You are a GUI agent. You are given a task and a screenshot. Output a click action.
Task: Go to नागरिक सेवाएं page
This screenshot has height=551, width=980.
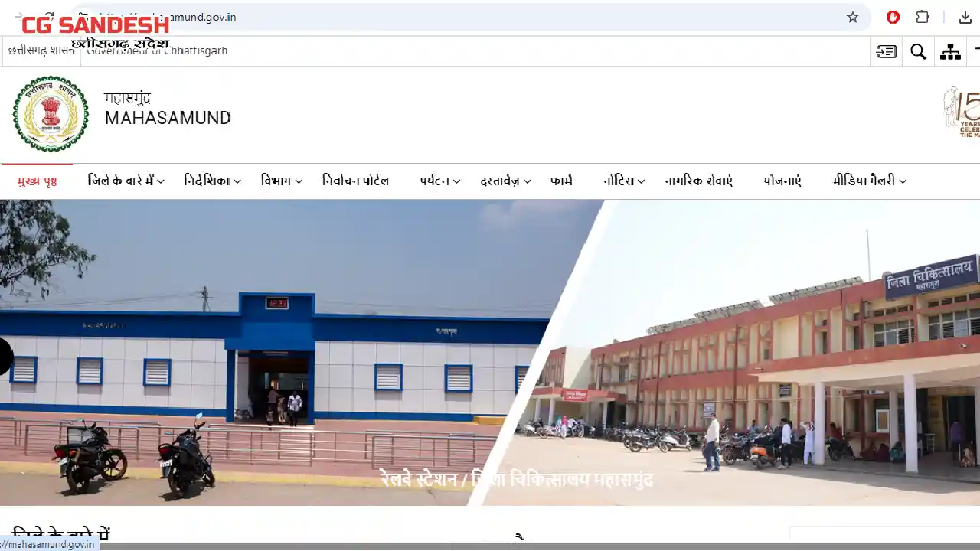(698, 181)
